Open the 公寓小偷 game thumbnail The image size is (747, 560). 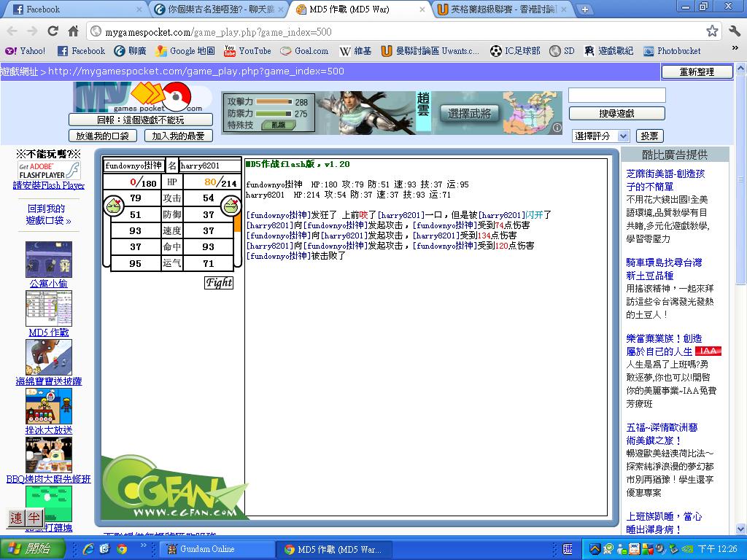pos(49,260)
